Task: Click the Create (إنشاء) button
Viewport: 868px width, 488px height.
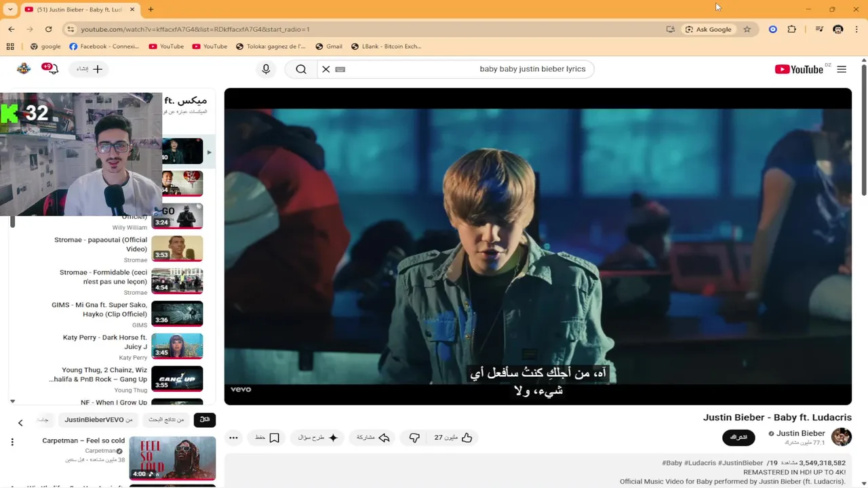Action: pyautogui.click(x=89, y=69)
